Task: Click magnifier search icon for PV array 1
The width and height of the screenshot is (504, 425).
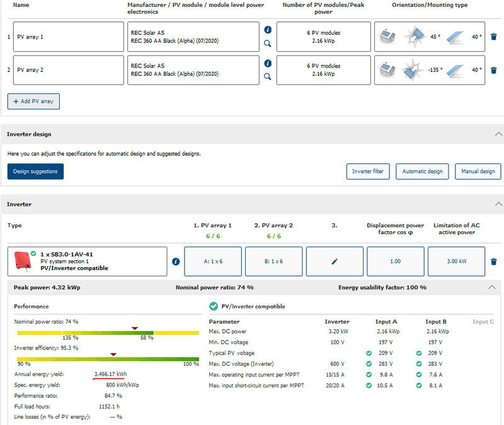Action: point(268,44)
